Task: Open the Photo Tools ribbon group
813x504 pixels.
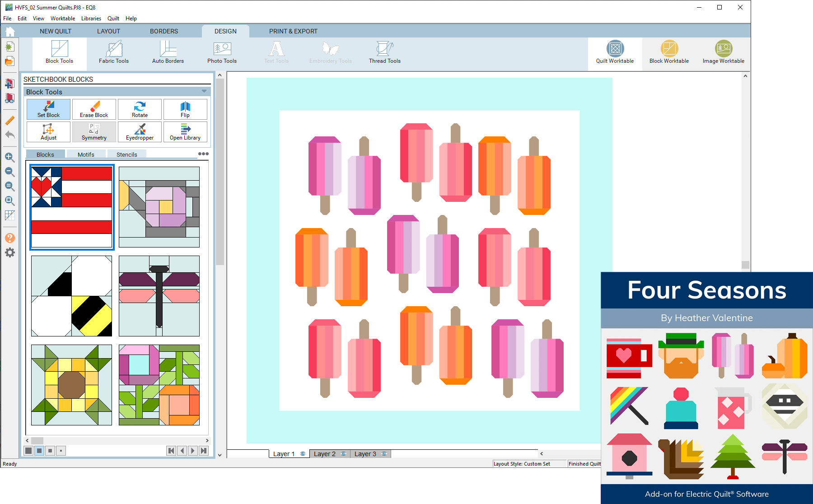Action: point(222,52)
